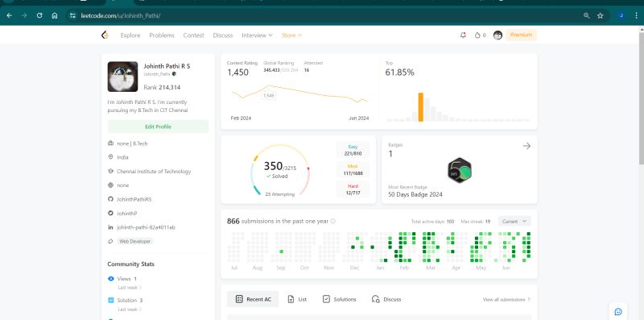Screen dimensions: 644x320
Task: Click the Total active days 103 text
Action: point(432,222)
